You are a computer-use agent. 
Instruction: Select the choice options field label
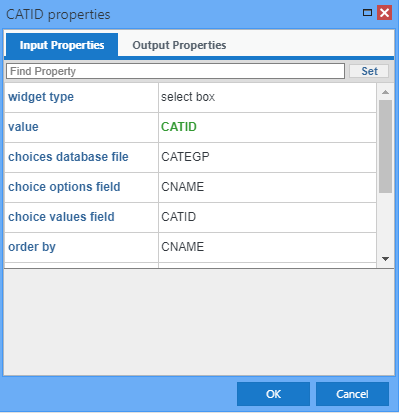coord(64,187)
